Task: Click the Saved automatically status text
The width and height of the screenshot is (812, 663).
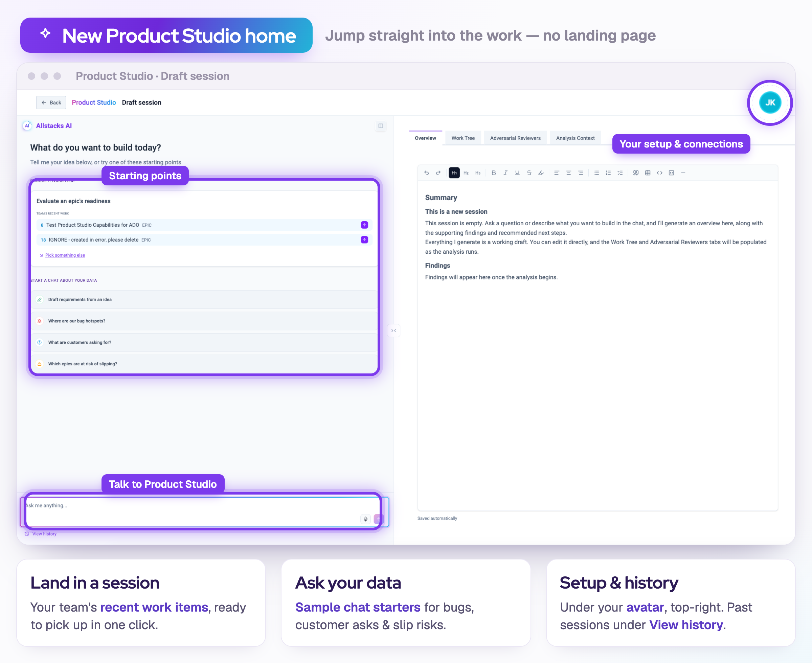Action: pos(437,519)
